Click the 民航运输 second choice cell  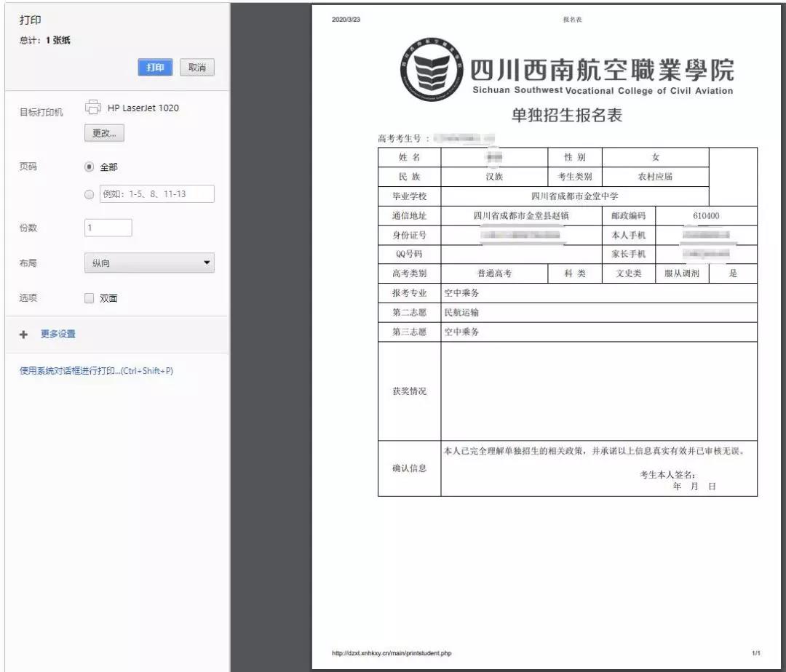coord(599,313)
